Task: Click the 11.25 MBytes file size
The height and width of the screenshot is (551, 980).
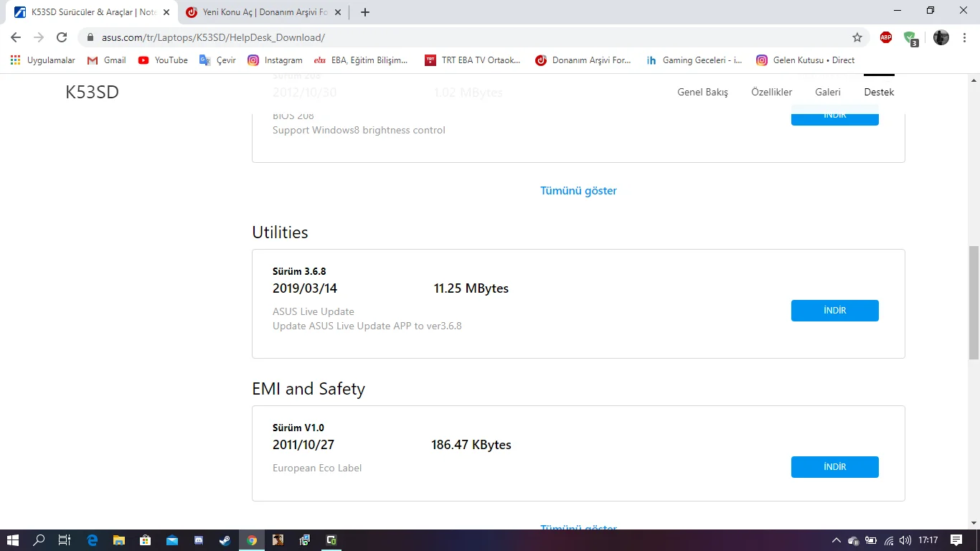Action: pos(471,288)
